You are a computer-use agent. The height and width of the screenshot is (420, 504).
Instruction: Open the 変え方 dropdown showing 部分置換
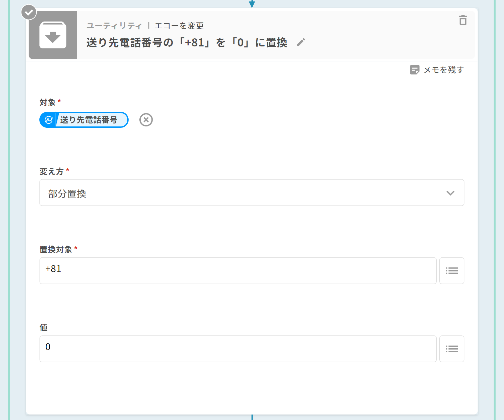click(x=240, y=193)
